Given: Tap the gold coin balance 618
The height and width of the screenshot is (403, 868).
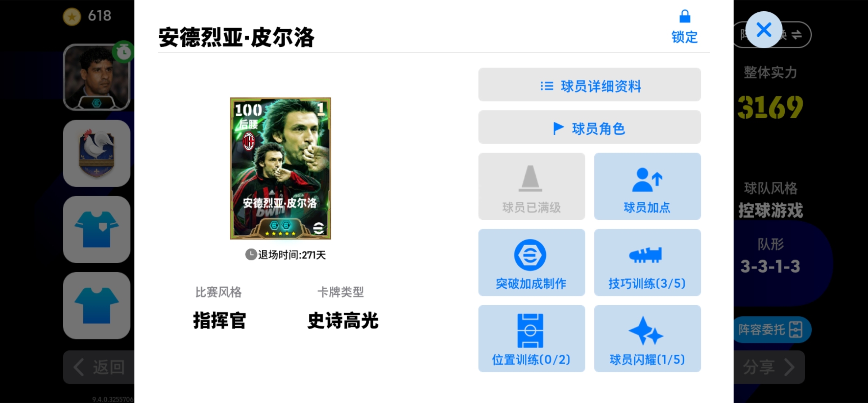Looking at the screenshot, I should [x=87, y=16].
